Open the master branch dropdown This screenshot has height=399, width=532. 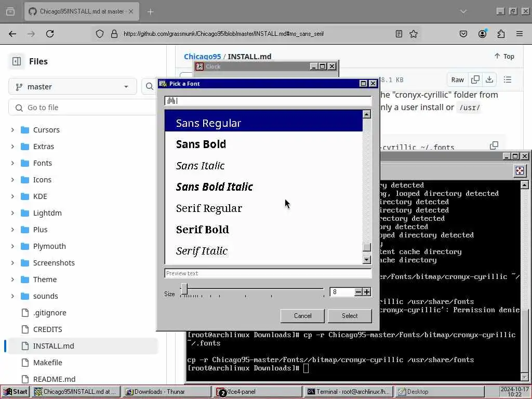[73, 87]
